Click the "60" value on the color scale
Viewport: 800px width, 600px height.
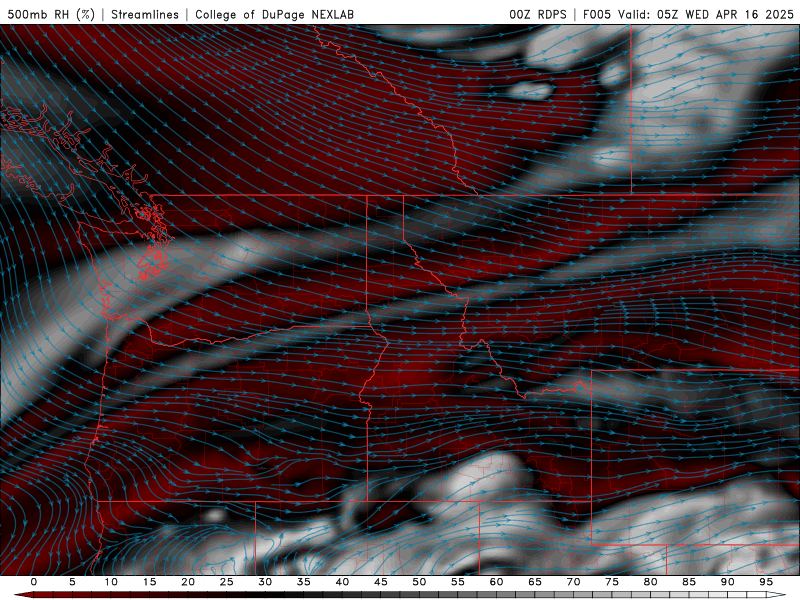click(x=496, y=582)
